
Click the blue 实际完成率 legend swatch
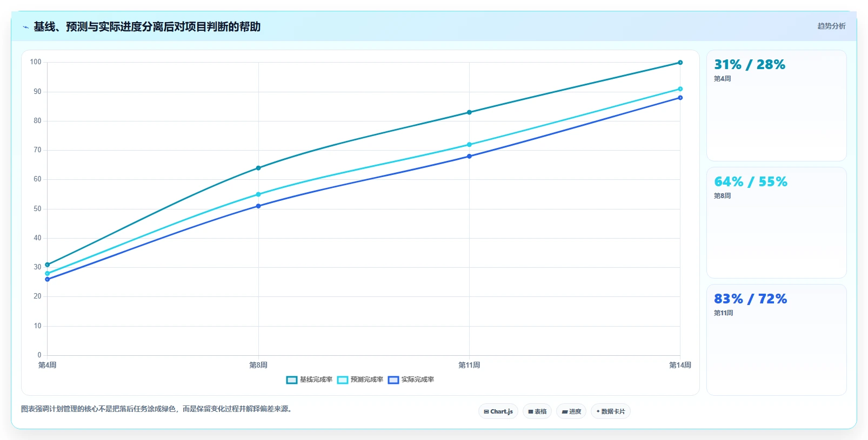pos(393,380)
